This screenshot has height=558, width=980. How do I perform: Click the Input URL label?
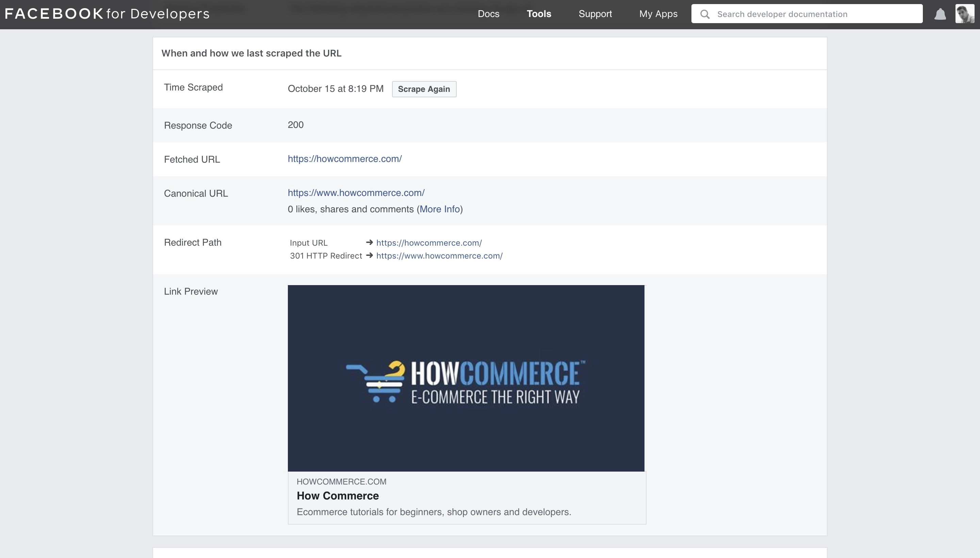309,243
